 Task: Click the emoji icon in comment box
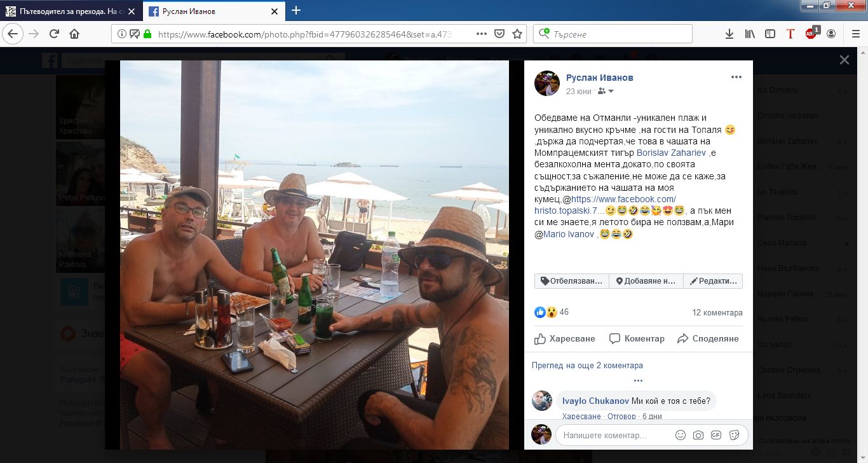[681, 436]
